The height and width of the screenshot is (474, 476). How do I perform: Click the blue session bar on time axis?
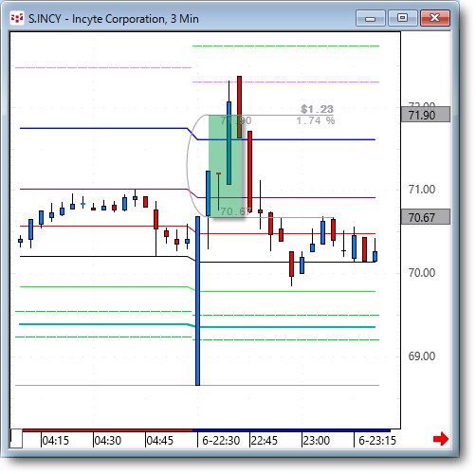(x=291, y=430)
